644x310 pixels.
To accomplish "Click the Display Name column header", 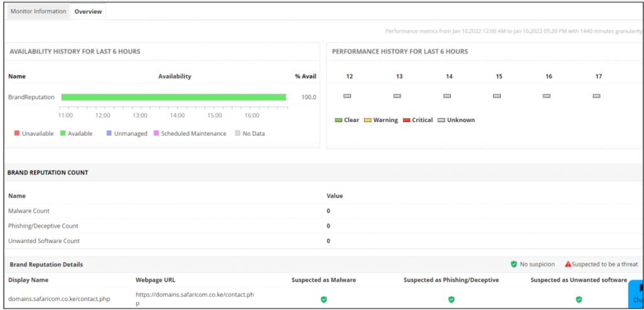I will [x=28, y=280].
